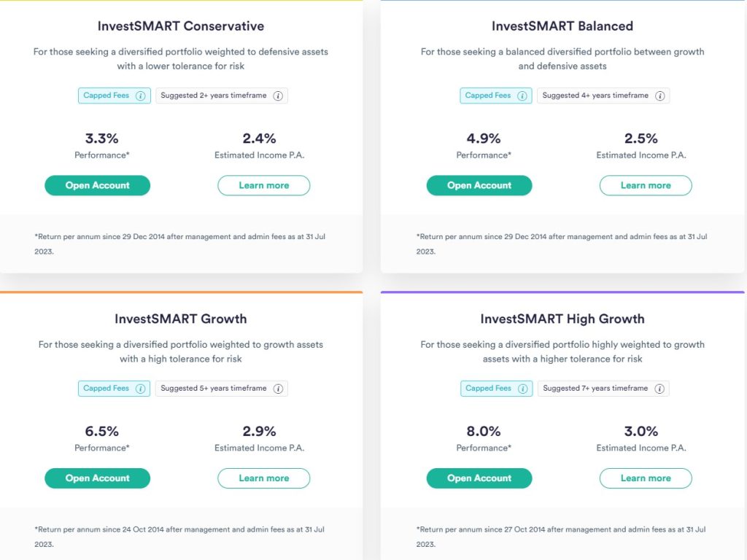The image size is (747, 560).
Task: Learn more about InvestSMART High Growth
Action: (x=646, y=478)
